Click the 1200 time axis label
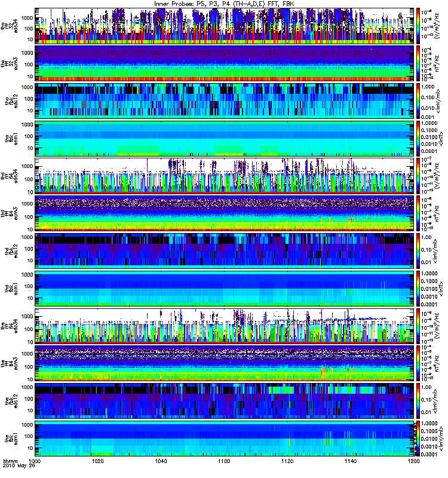 (x=413, y=461)
